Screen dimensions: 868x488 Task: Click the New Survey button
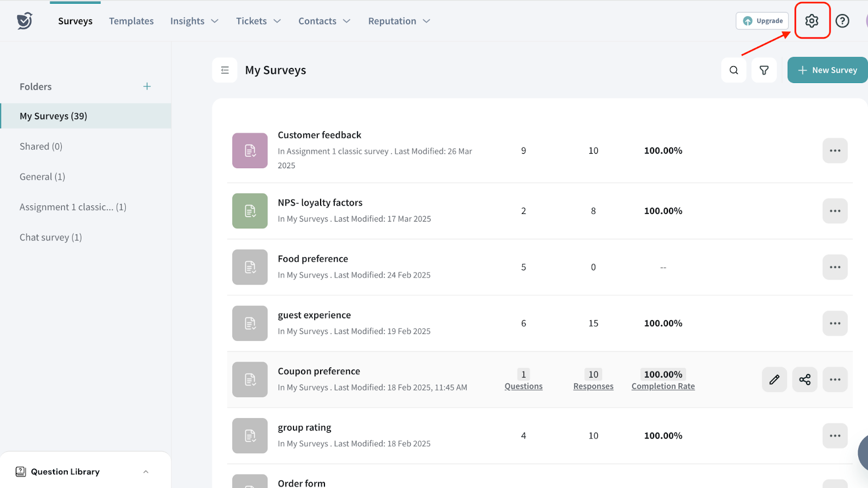pos(827,70)
